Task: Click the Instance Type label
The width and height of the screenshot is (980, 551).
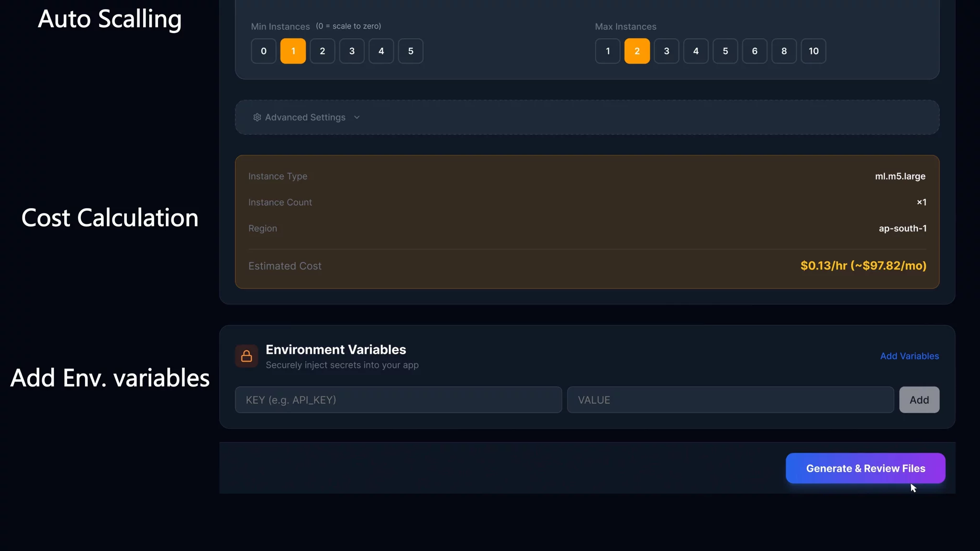Action: point(278,176)
